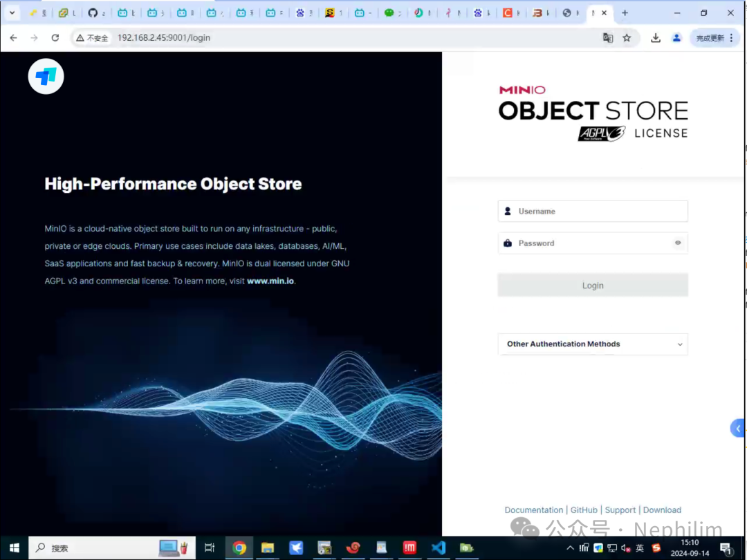Open the red IM app in taskbar
Viewport: 747px width, 560px height.
coord(409,548)
